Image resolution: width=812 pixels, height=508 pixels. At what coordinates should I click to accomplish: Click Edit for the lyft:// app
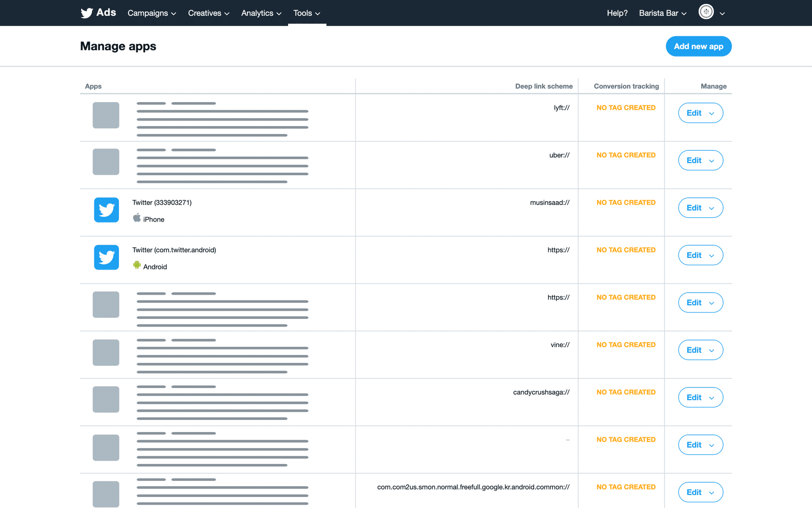700,113
